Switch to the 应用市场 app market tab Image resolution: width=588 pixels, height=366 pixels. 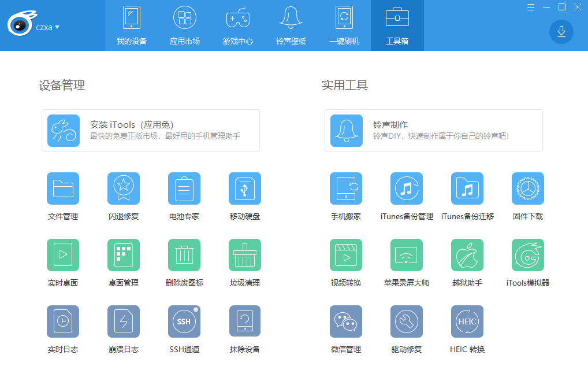coord(185,25)
